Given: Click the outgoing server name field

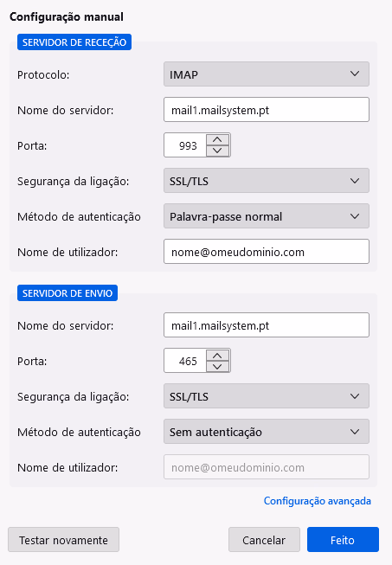Looking at the screenshot, I should click(x=267, y=325).
